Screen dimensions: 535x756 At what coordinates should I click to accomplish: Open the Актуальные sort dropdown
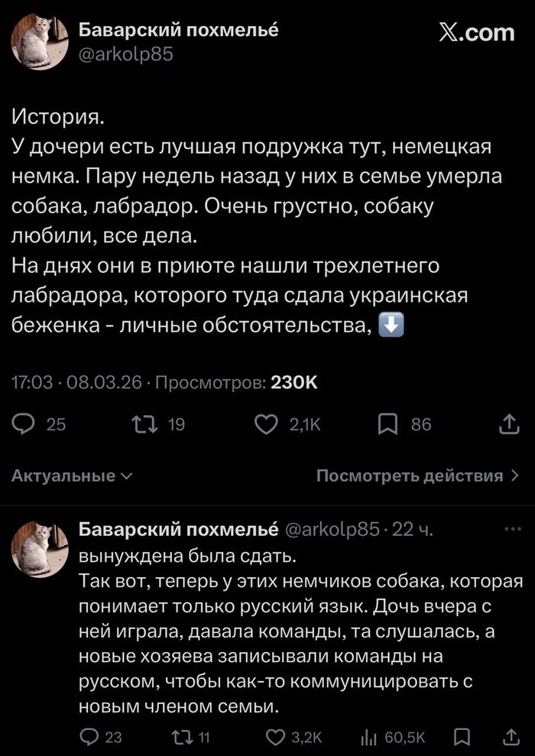[71, 475]
